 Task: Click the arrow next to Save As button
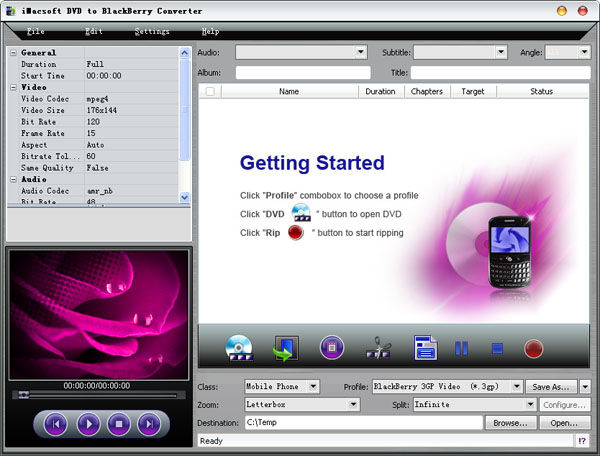tap(585, 387)
